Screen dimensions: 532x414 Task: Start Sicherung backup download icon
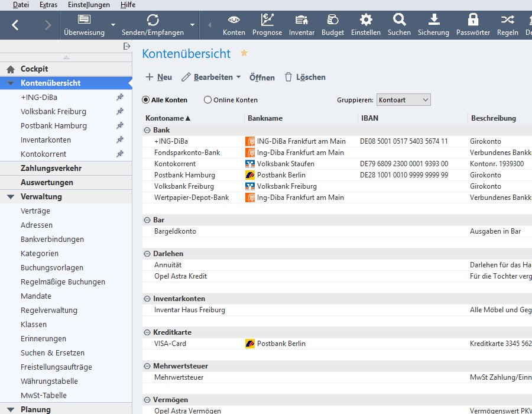pos(433,20)
